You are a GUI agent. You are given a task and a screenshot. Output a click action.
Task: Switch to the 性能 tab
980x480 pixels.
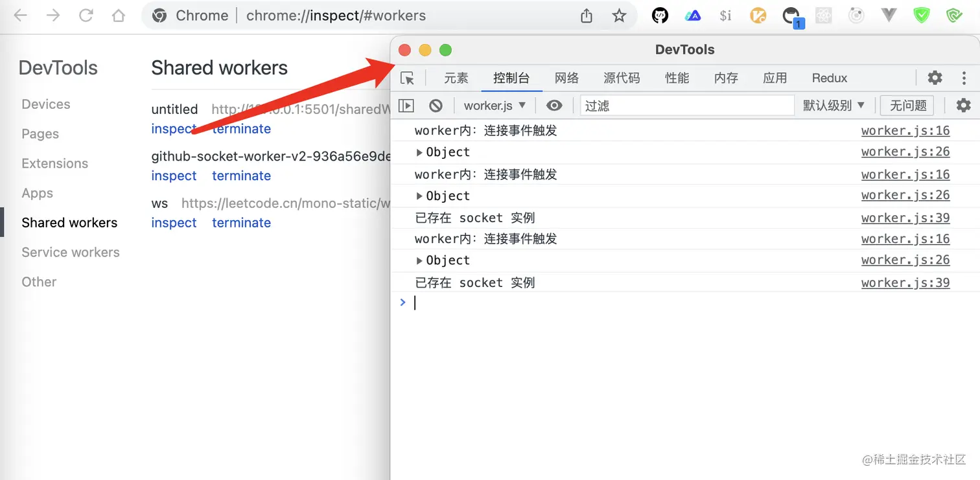click(677, 78)
